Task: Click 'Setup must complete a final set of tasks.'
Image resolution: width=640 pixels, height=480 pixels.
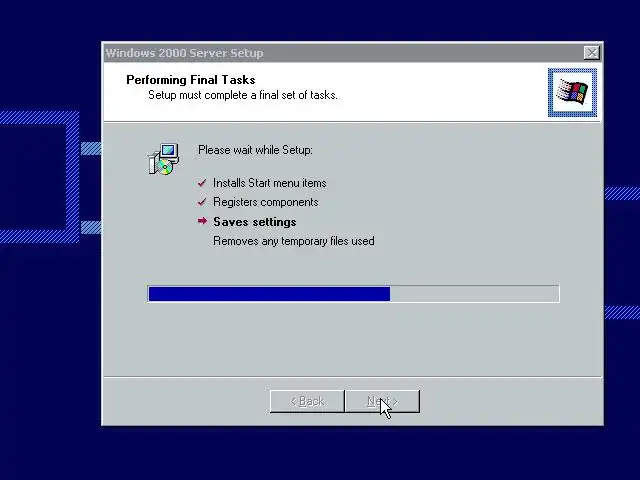Action: pyautogui.click(x=243, y=95)
